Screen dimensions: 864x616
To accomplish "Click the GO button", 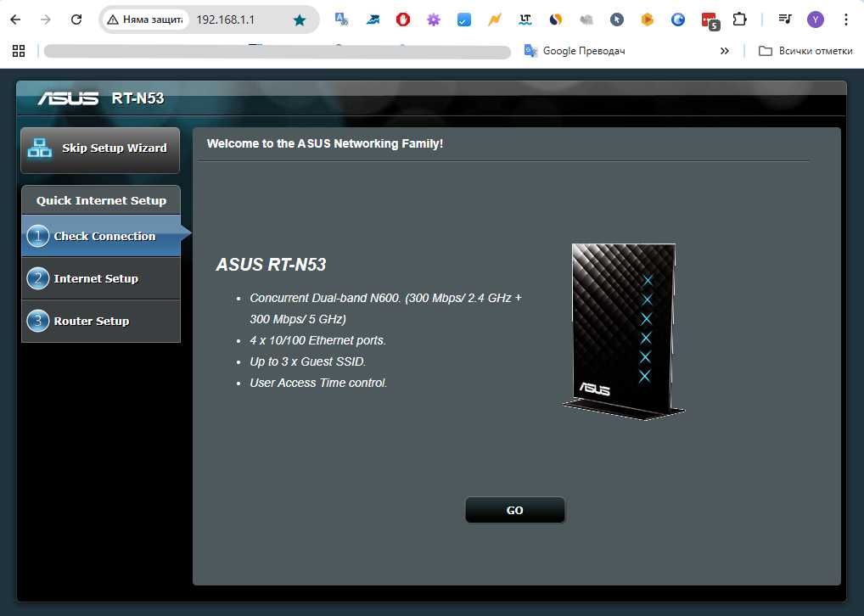I will 514,510.
